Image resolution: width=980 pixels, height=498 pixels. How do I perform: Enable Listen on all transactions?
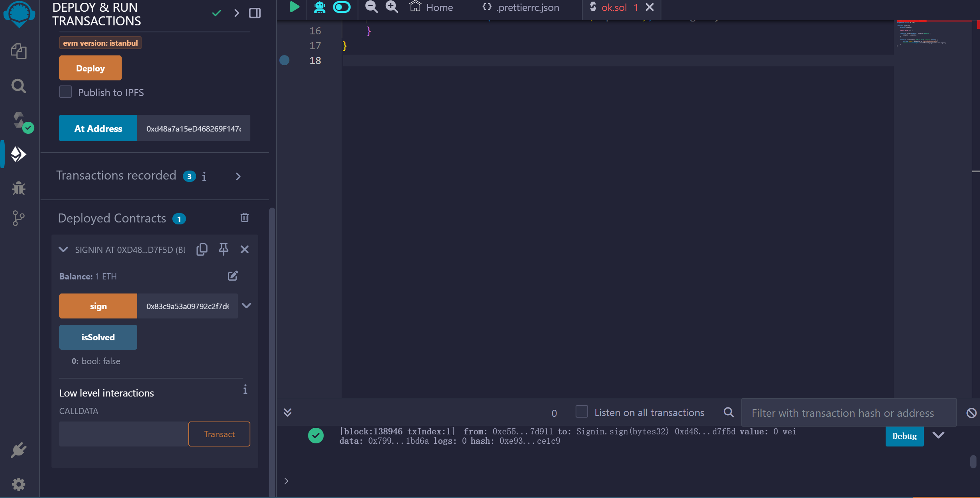(x=582, y=412)
